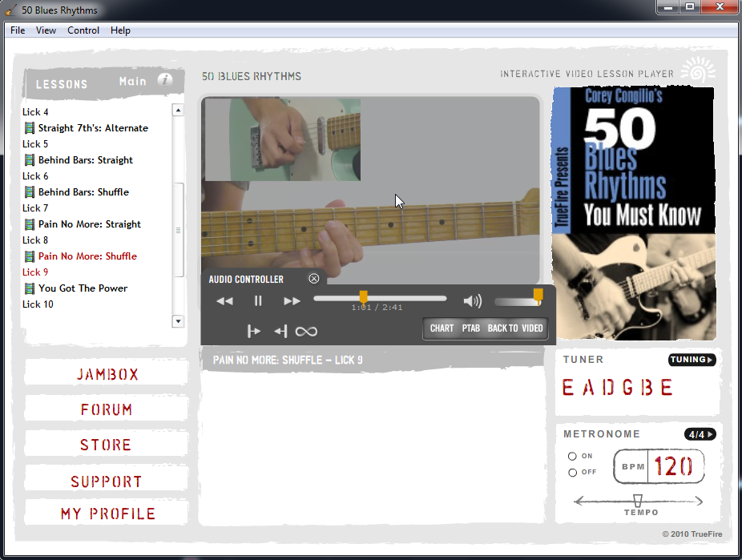Click film icon beside Behind Bars: Shuffle
Image resolution: width=742 pixels, height=560 pixels.
(30, 192)
